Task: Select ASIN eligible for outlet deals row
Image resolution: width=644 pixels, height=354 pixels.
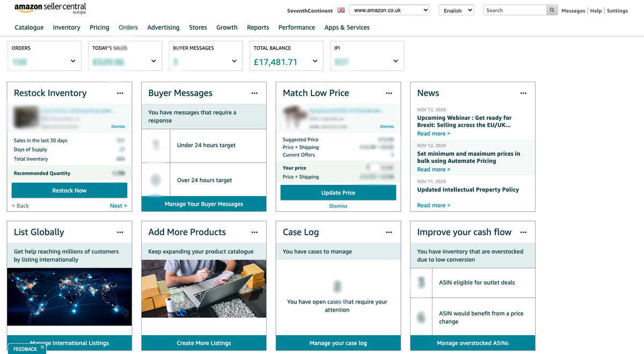Action: point(473,283)
